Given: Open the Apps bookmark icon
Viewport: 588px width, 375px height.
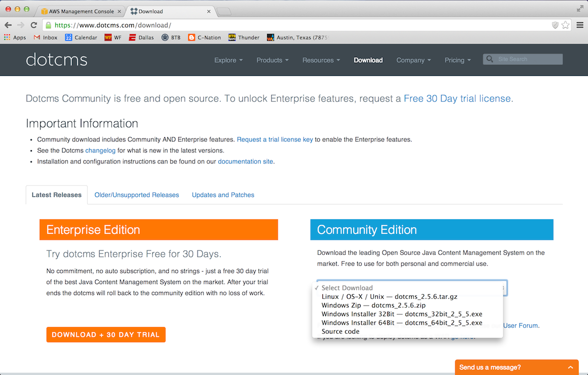Looking at the screenshot, I should point(15,37).
